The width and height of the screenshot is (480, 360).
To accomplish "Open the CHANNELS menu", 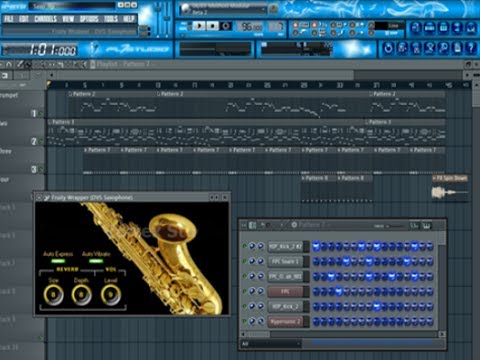I will 45,19.
